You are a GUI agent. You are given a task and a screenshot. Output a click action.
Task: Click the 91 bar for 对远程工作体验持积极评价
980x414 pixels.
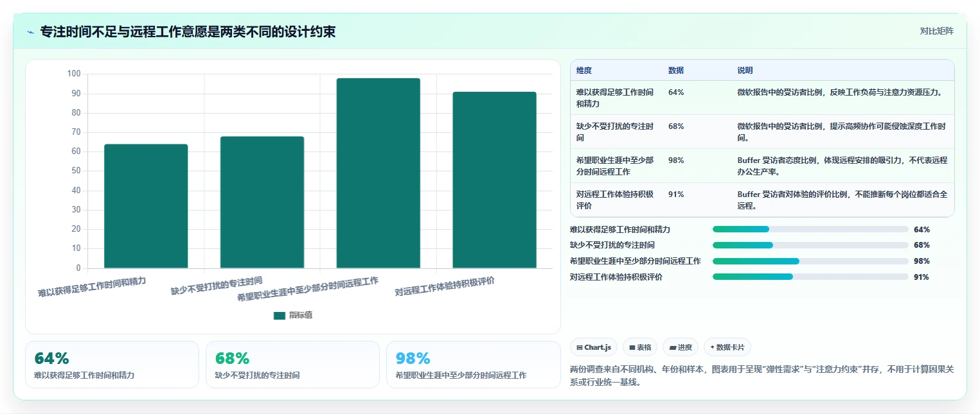click(494, 180)
